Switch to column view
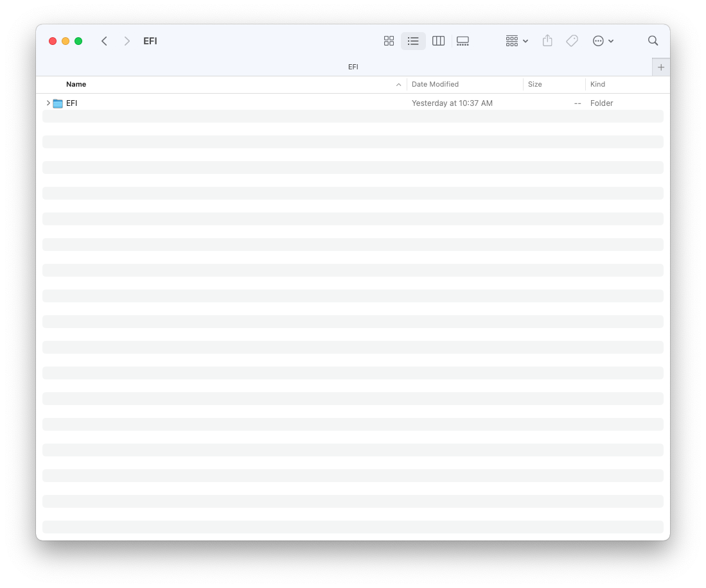 [438, 41]
